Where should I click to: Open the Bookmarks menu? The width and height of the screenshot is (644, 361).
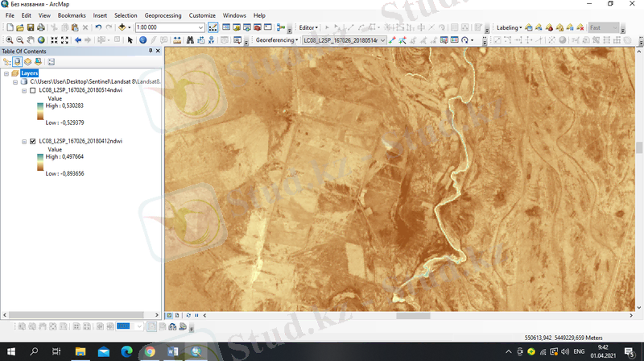click(72, 15)
